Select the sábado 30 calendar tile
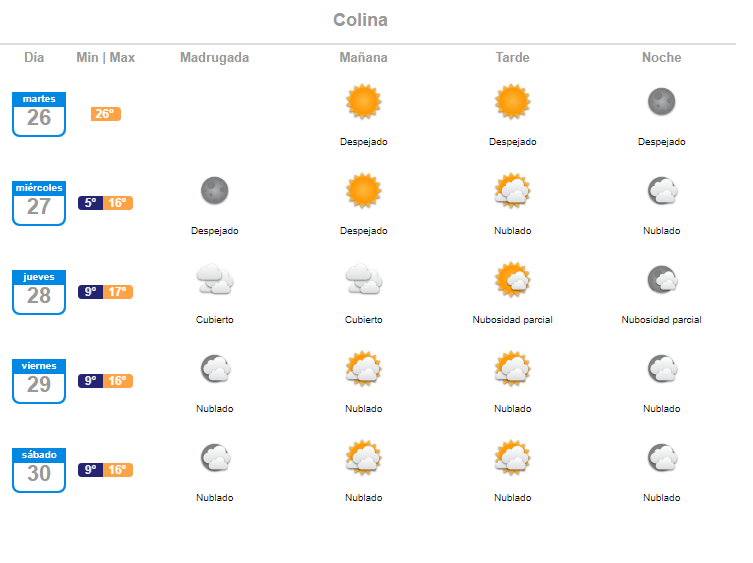753x563 pixels. (39, 470)
